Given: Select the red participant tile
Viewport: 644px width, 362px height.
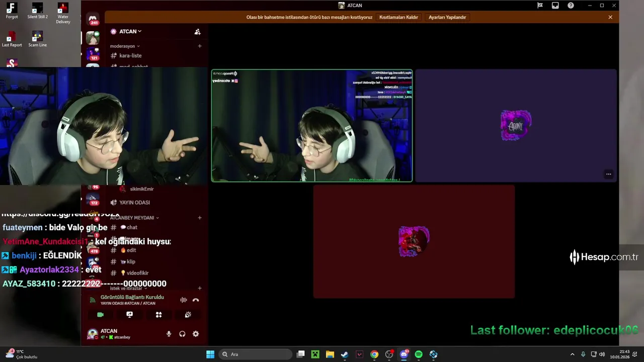Looking at the screenshot, I should (414, 242).
